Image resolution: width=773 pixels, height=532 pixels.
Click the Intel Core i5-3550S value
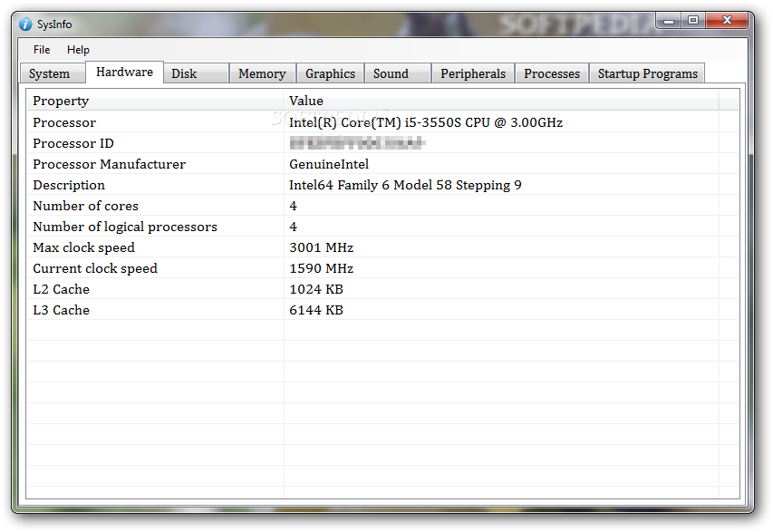coord(426,122)
